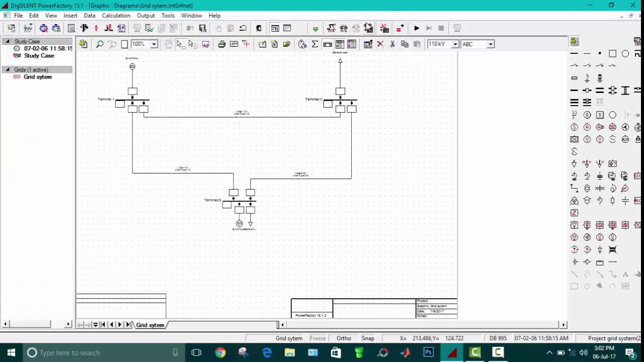The width and height of the screenshot is (644, 362).
Task: Pick the MV load symbol in palette
Action: [587, 163]
